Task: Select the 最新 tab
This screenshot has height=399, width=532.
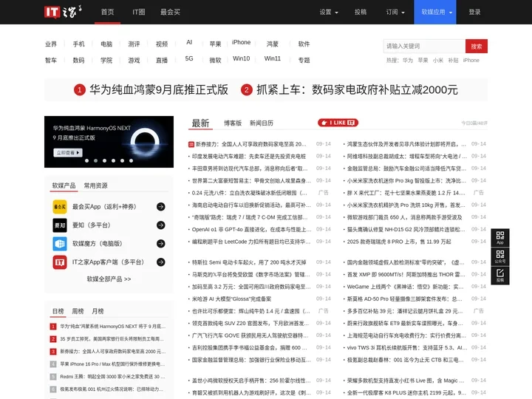Action: coord(200,123)
